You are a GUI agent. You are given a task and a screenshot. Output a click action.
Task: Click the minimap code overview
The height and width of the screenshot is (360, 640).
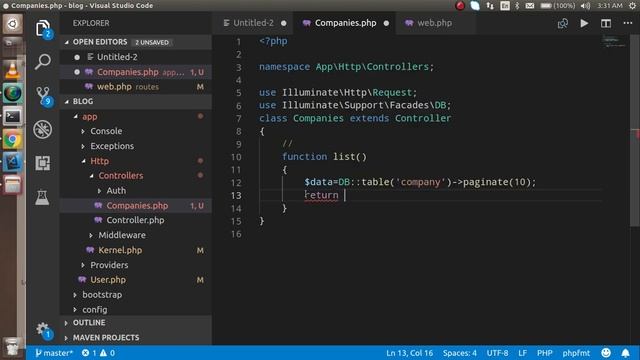[x=614, y=42]
